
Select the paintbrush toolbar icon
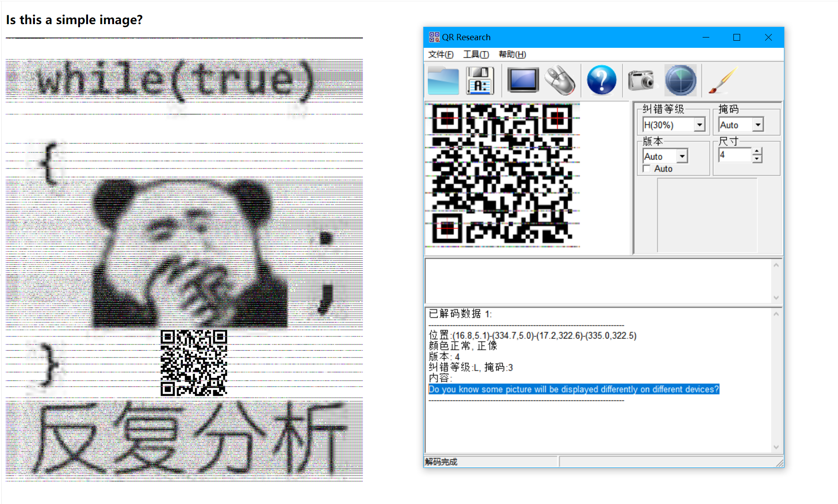pyautogui.click(x=723, y=80)
